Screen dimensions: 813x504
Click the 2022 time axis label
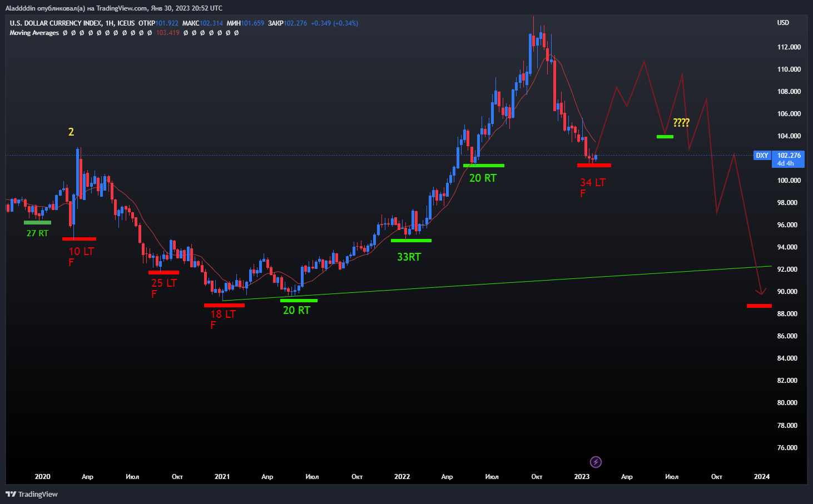click(x=402, y=477)
